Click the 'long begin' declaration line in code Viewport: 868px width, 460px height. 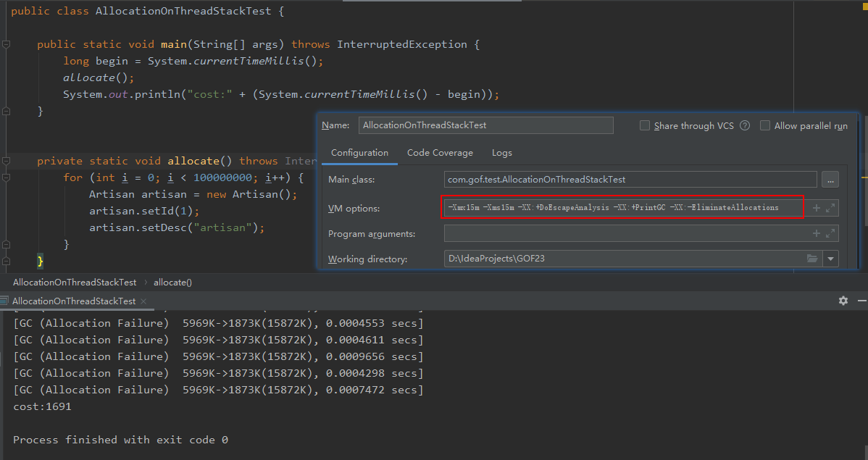coord(193,61)
